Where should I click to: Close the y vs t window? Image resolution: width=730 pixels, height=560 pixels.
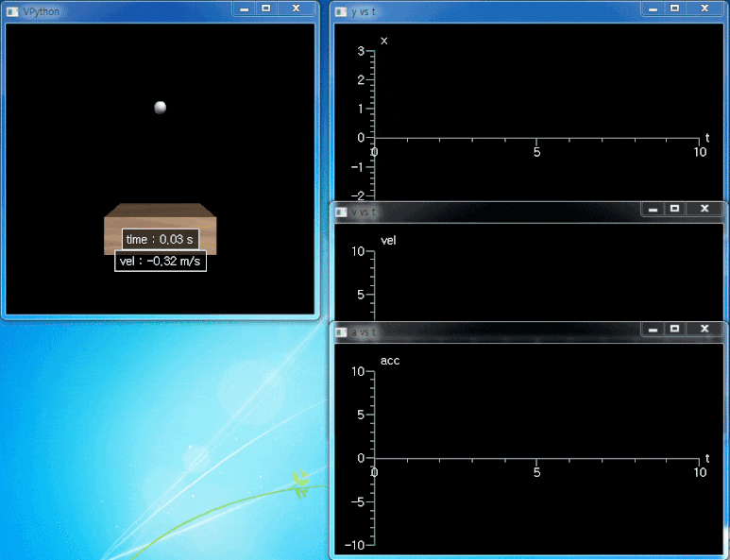coord(705,8)
